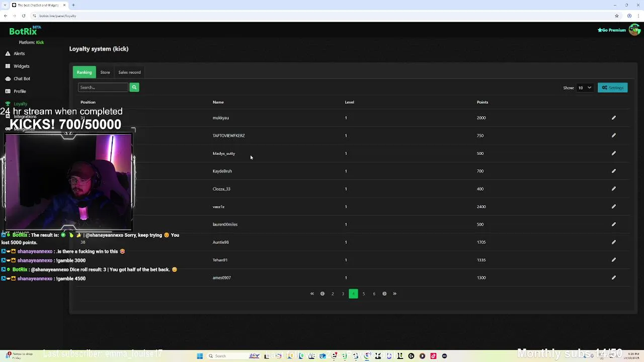
Task: Open Windows Start menu
Action: point(200,356)
